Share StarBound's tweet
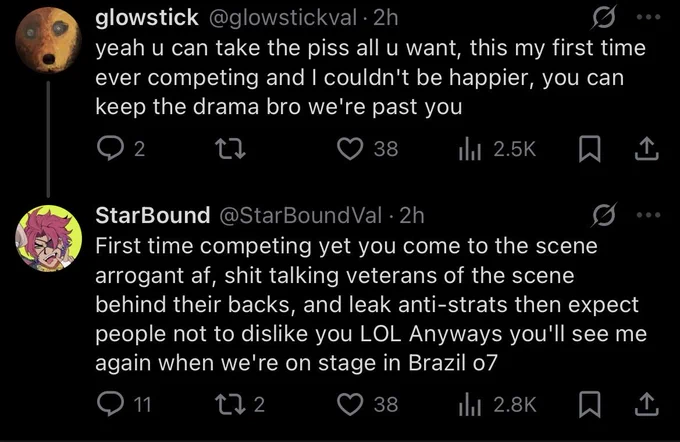The height and width of the screenshot is (442, 680). [x=647, y=404]
